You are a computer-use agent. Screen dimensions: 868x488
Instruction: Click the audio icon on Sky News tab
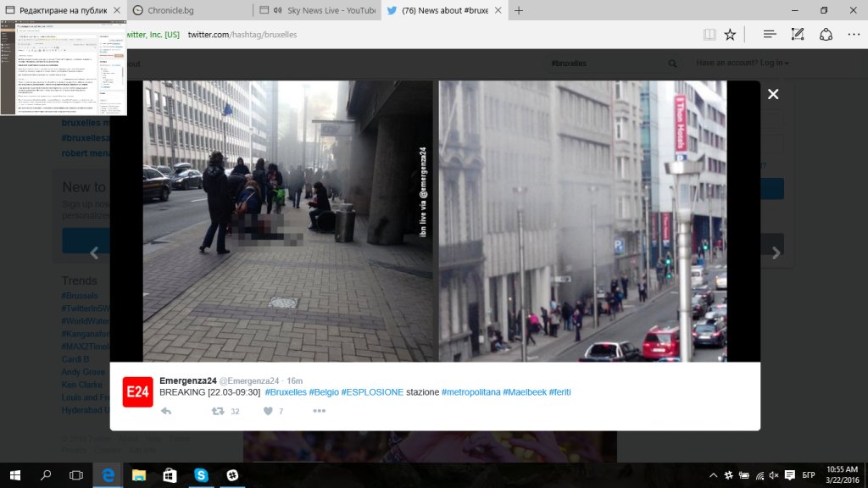(x=277, y=10)
